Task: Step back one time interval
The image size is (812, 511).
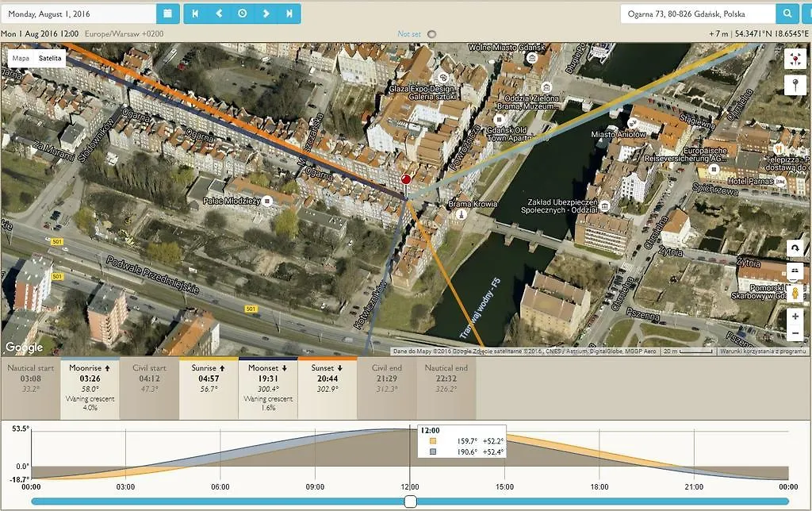Action: tap(219, 14)
